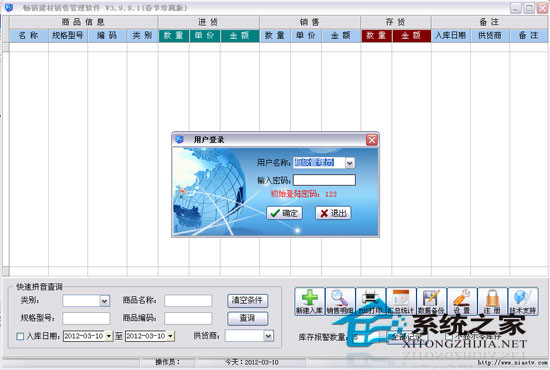Click the shield icon in 用户登录 dialog title

tap(180, 139)
